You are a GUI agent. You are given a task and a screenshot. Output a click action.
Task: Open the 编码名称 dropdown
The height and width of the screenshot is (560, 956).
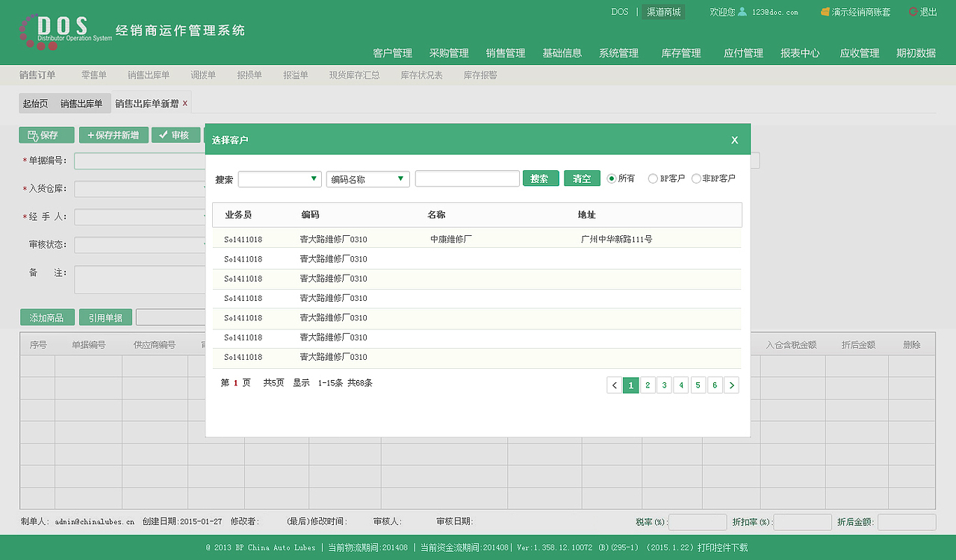coord(367,178)
